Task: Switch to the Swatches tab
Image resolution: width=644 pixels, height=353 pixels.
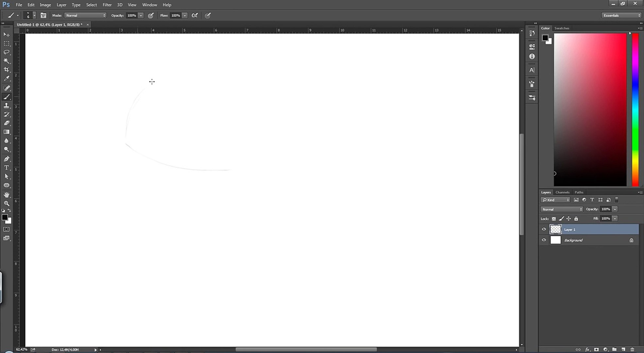Action: click(x=562, y=28)
